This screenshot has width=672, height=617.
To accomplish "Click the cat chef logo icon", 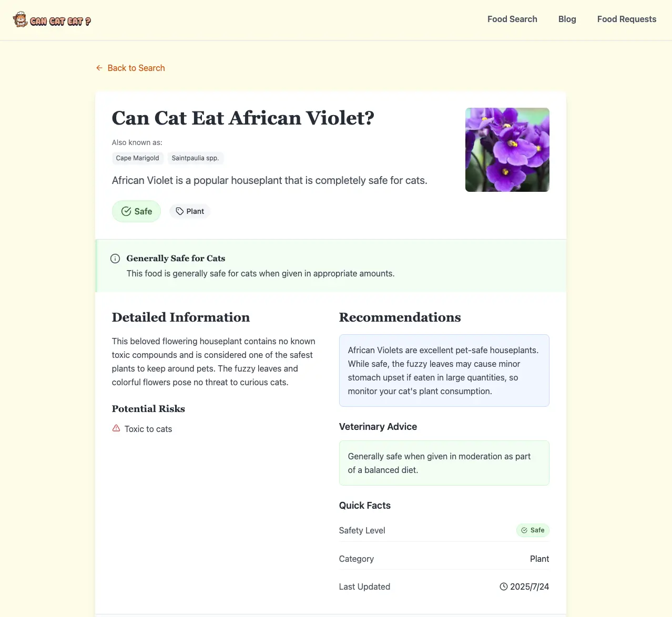I will (21, 19).
